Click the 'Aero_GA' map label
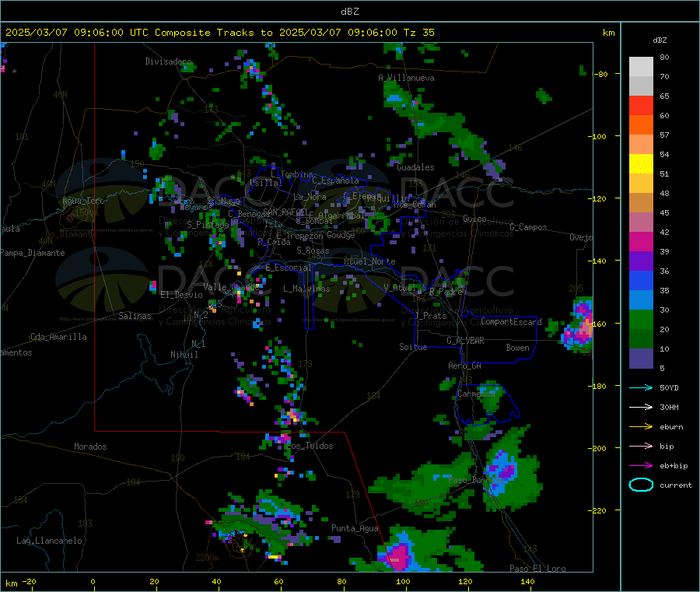700x592 pixels. point(464,366)
